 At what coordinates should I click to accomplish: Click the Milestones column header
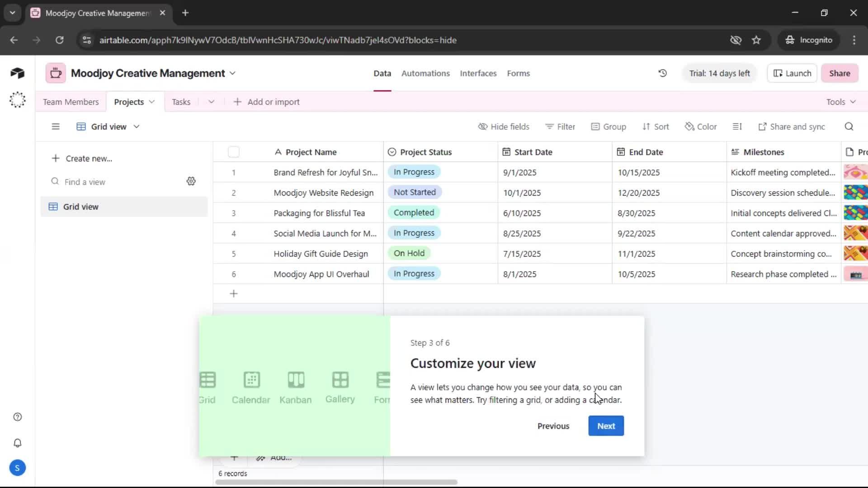pos(783,152)
